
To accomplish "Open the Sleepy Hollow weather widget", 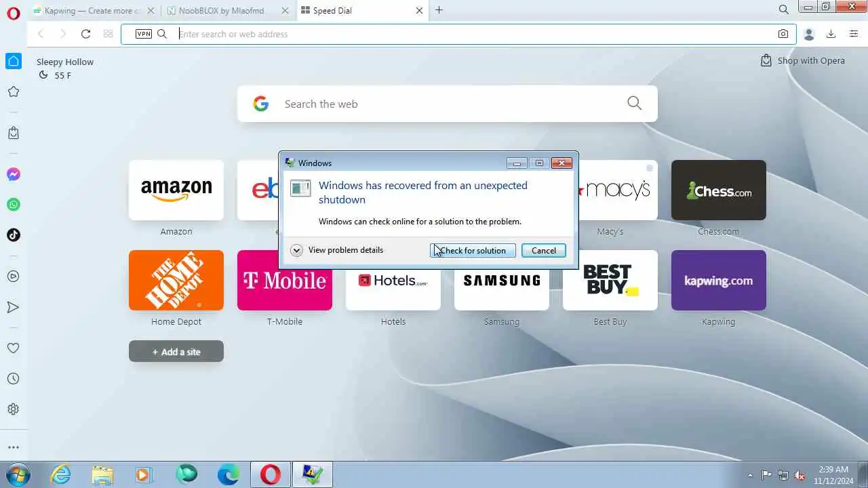I will 65,68.
